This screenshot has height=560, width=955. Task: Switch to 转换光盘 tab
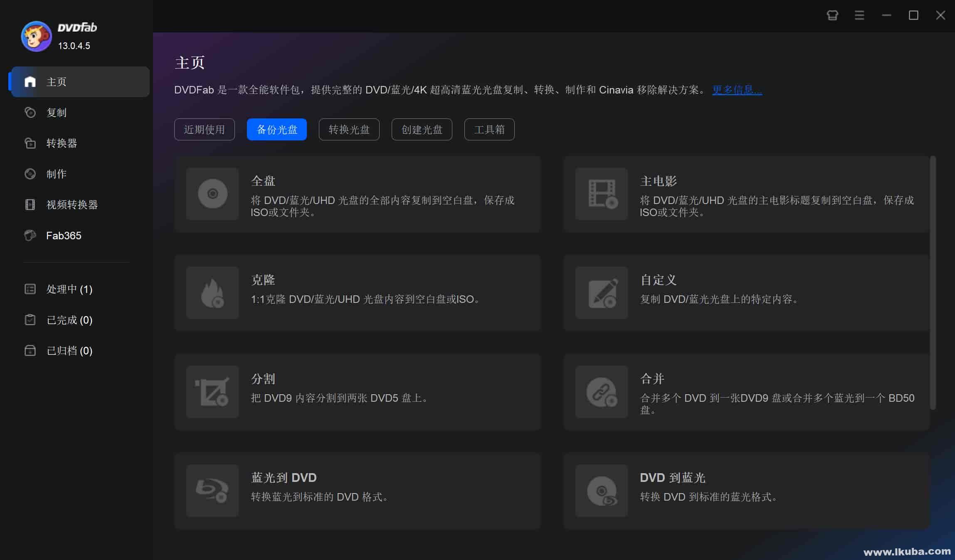pos(349,130)
